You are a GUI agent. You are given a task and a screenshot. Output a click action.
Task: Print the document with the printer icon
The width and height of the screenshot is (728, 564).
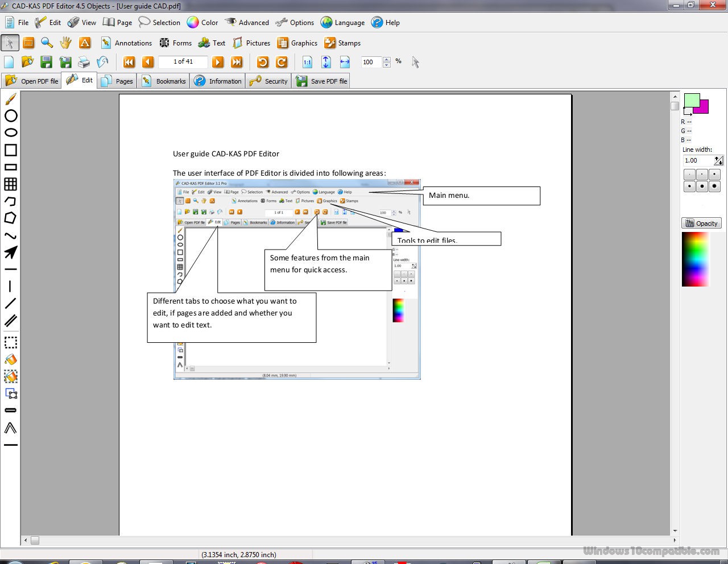tap(84, 62)
